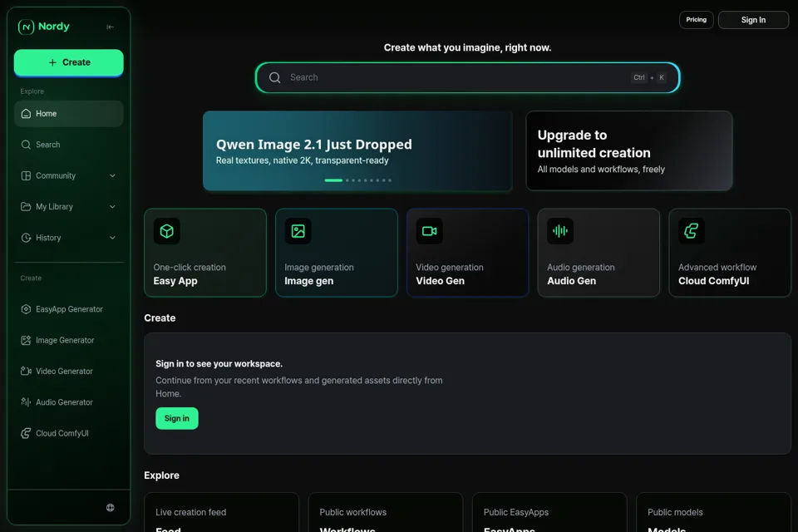Select the first active carousel indicator
The width and height of the screenshot is (798, 532).
[333, 180]
